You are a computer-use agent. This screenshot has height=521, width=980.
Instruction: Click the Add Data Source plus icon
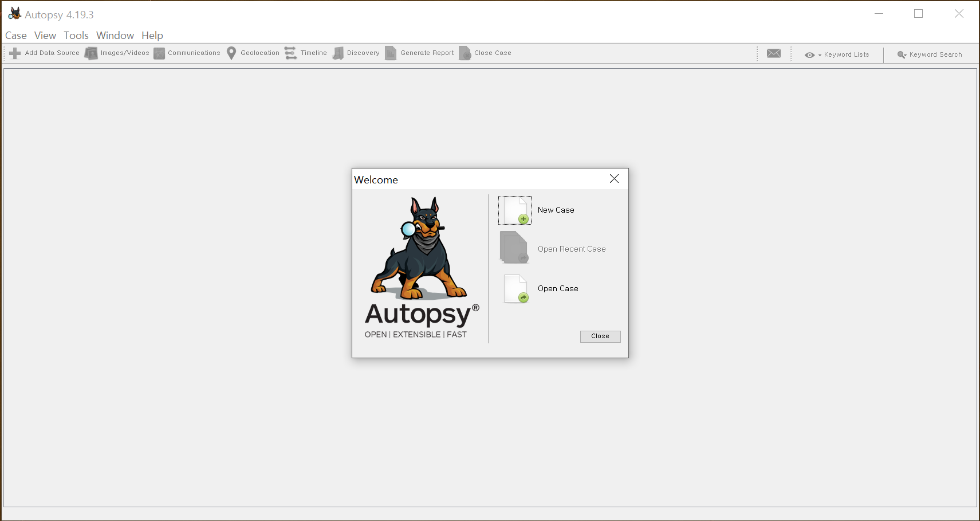pyautogui.click(x=15, y=53)
